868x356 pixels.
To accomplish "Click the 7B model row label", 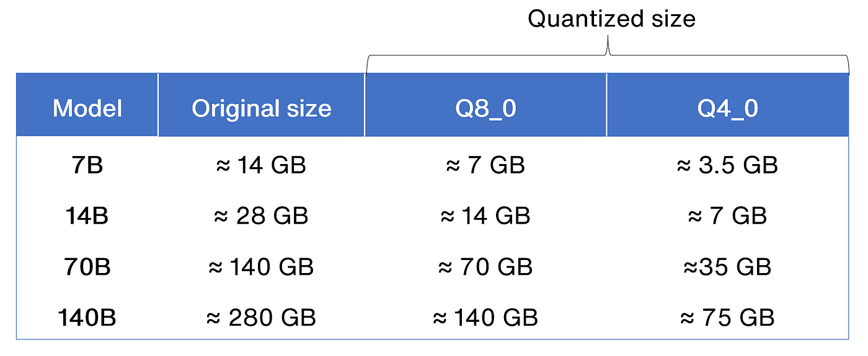I will [x=87, y=166].
